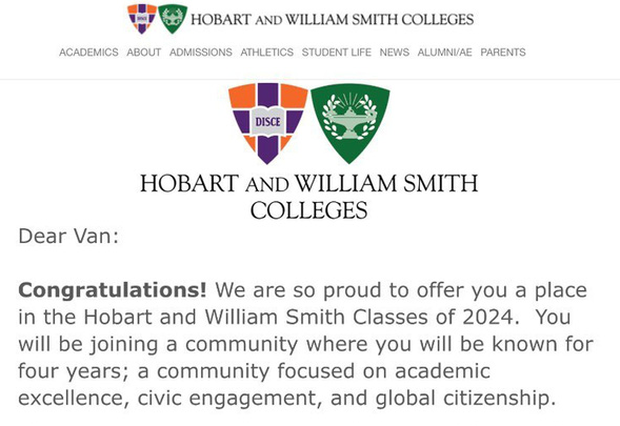This screenshot has height=426, width=620.
Task: Click the large green William Smith shield
Action: (349, 122)
